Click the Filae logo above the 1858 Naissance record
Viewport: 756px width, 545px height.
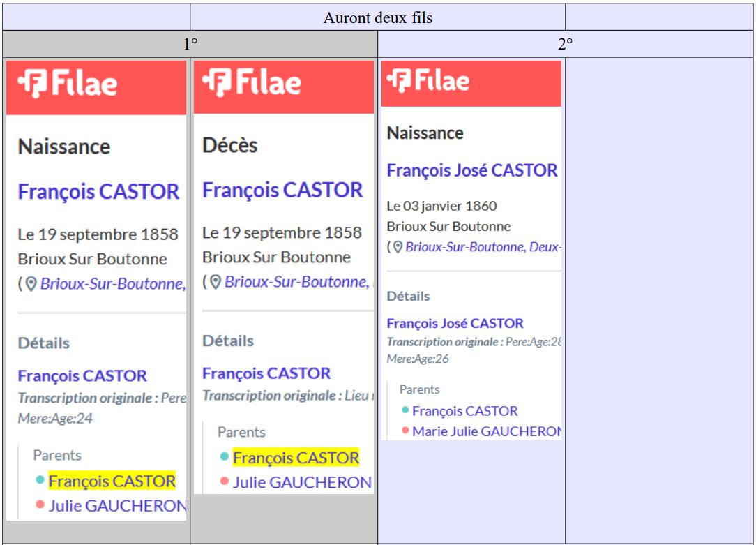pos(68,84)
